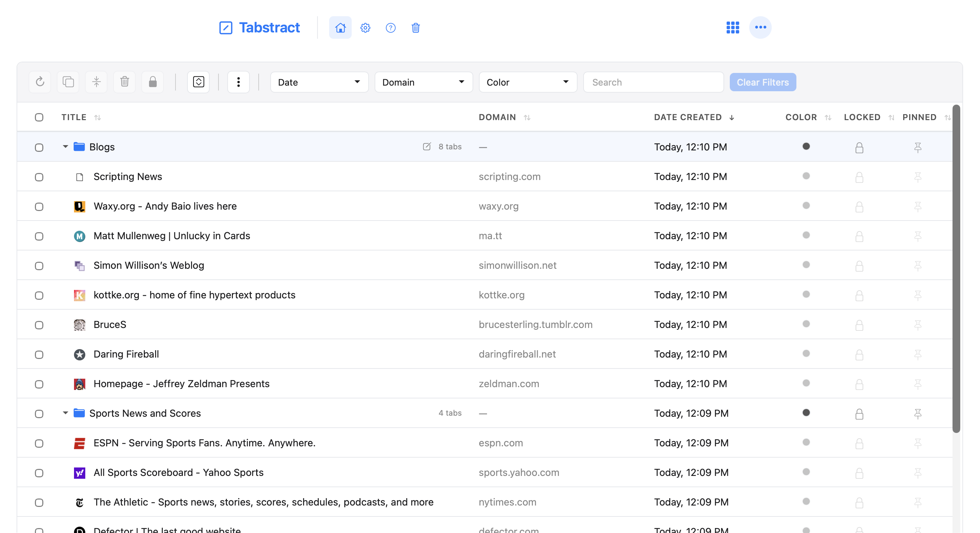Click the refresh icon in toolbar

click(x=40, y=82)
